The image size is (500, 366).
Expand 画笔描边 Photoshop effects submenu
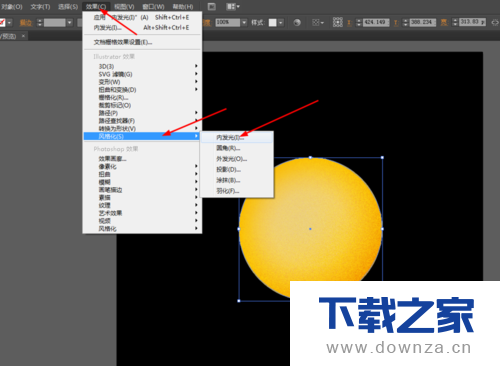click(142, 190)
